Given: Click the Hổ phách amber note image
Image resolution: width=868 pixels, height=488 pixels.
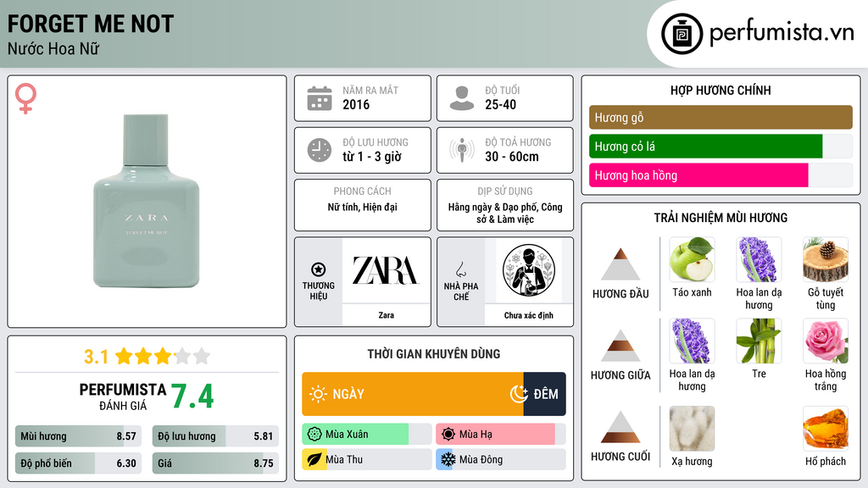Looking at the screenshot, I should point(826,429).
